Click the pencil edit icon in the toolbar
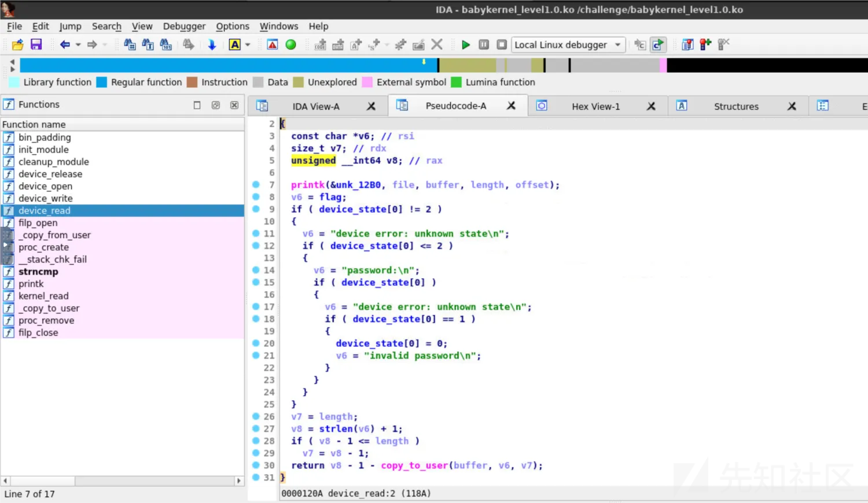Screen dimensions: 868x503 click(418, 45)
